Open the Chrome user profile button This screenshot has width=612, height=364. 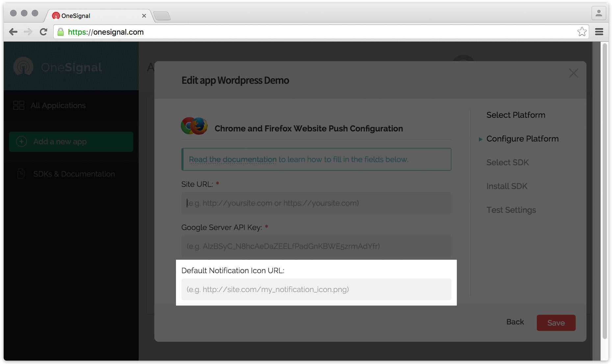point(599,13)
